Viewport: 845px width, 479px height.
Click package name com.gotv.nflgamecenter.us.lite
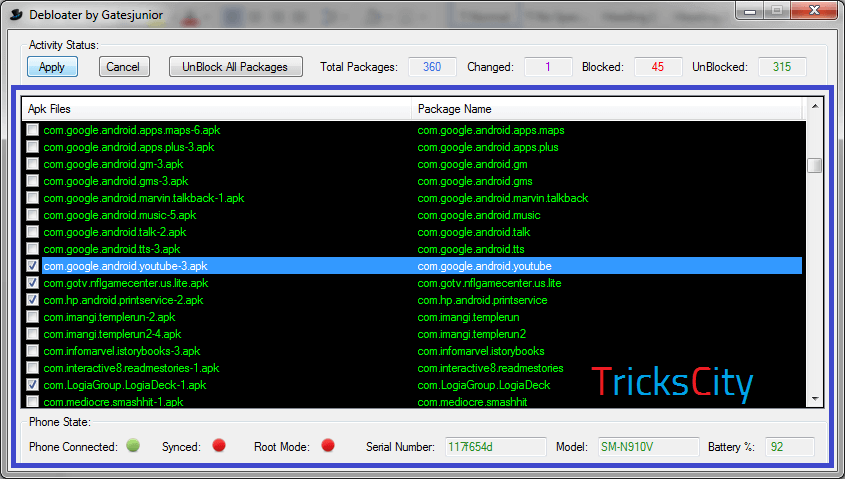tap(489, 283)
